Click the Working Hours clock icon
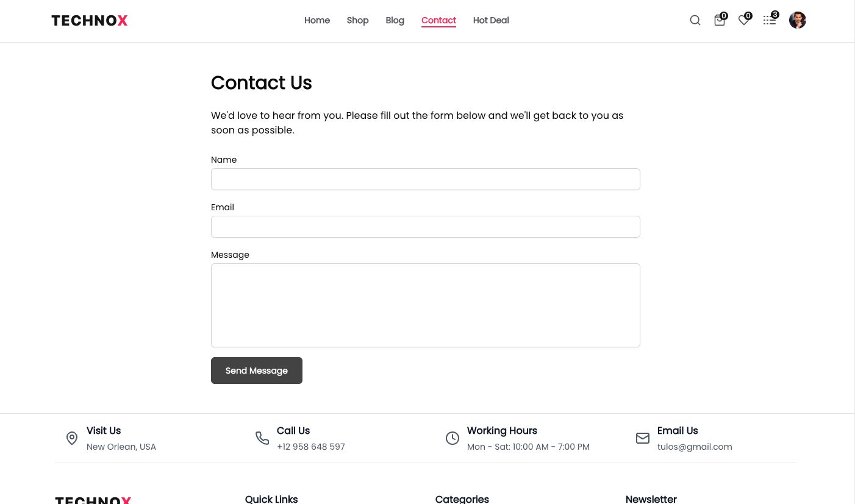Screen dimensions: 855x504 (x=453, y=438)
